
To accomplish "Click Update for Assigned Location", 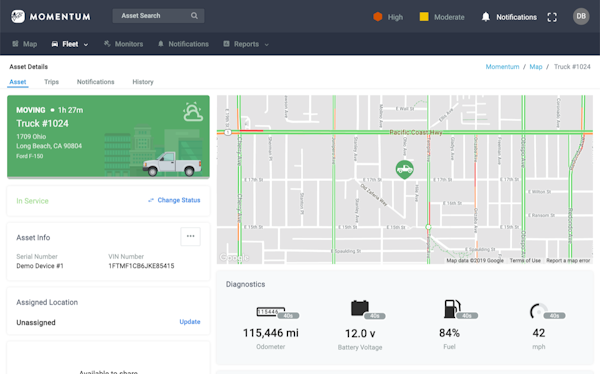I will pyautogui.click(x=190, y=322).
